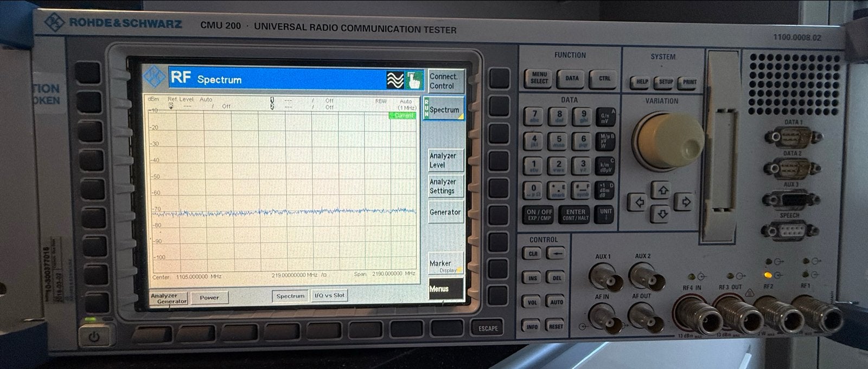The height and width of the screenshot is (369, 868).
Task: Hit the SETUP system key
Action: point(666,82)
